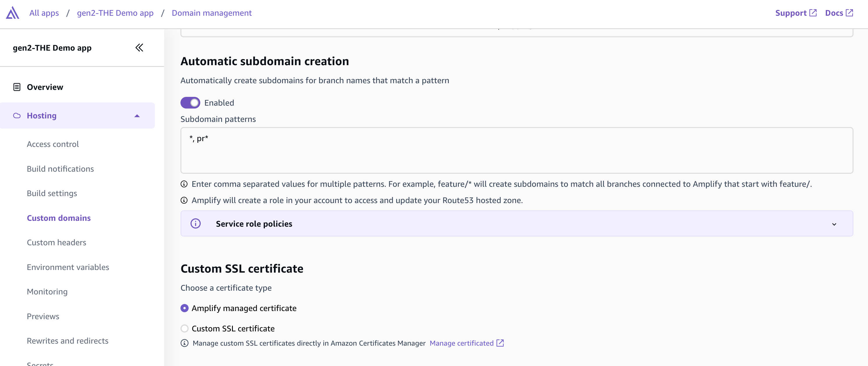
Task: Disable automatic subdomain creation toggle
Action: (190, 103)
